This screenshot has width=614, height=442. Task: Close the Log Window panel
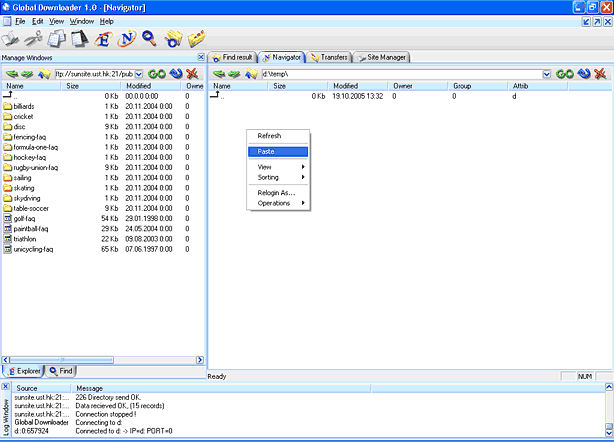[x=5, y=387]
